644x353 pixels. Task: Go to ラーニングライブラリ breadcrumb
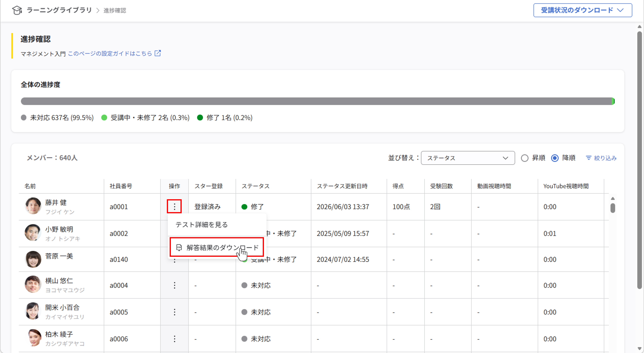point(59,10)
